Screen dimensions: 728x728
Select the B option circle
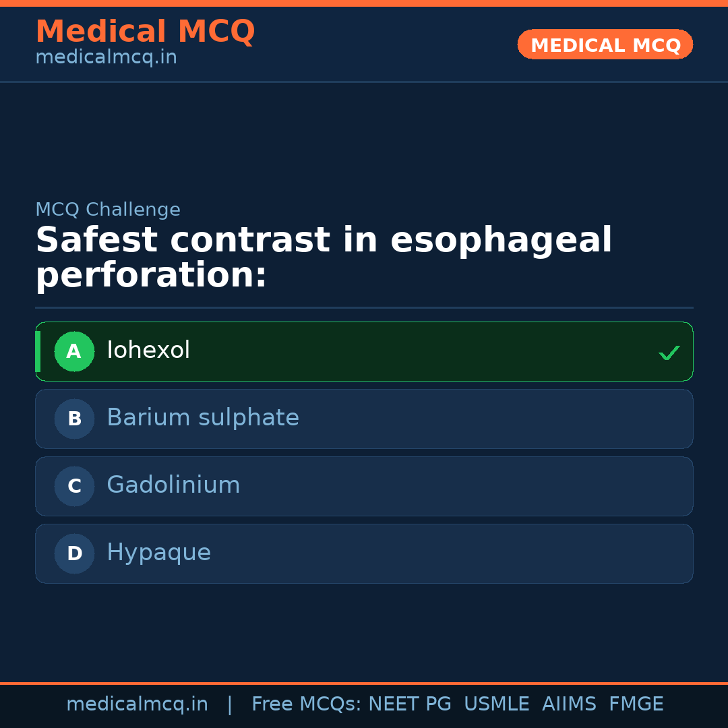[x=74, y=419]
